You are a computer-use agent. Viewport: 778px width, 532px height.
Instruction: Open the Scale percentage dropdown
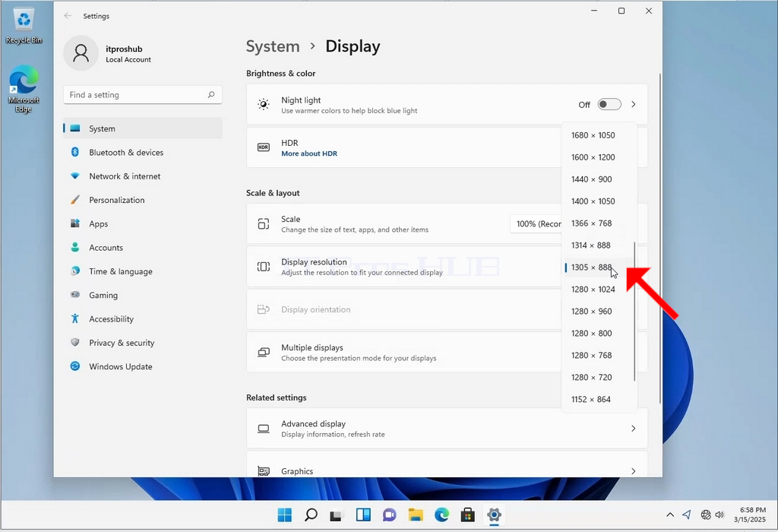click(x=536, y=223)
